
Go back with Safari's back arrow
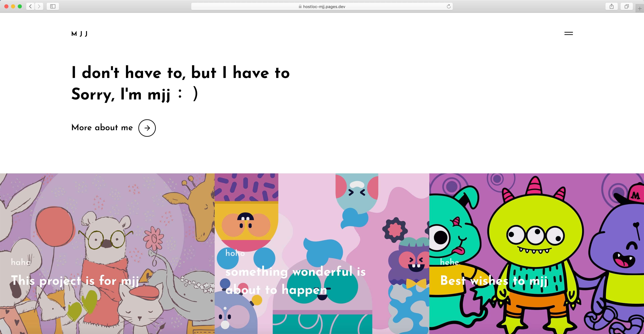pyautogui.click(x=31, y=7)
